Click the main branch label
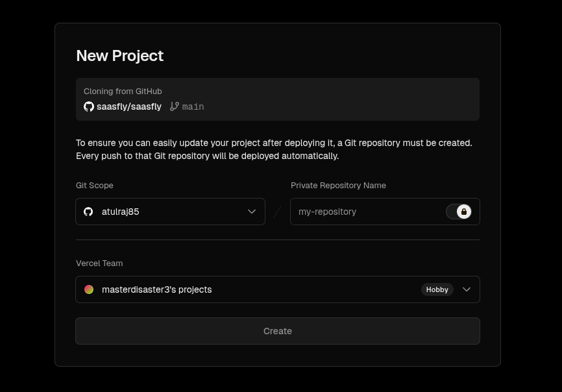 click(193, 107)
